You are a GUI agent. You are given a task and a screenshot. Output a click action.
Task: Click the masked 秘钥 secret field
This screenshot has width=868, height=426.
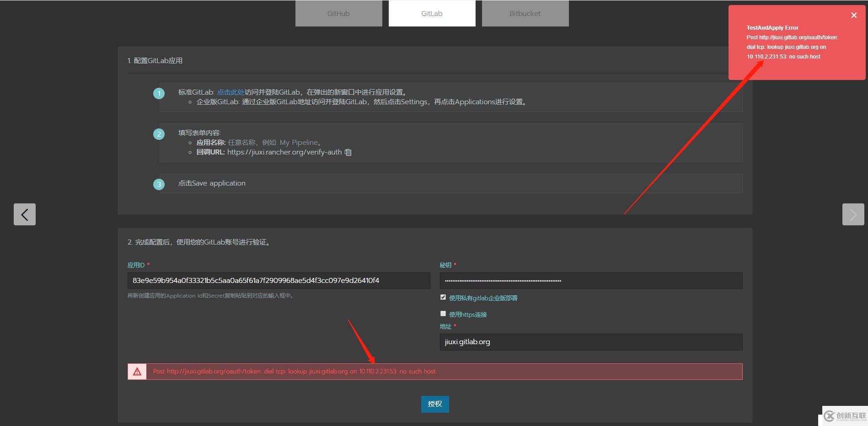(590, 280)
